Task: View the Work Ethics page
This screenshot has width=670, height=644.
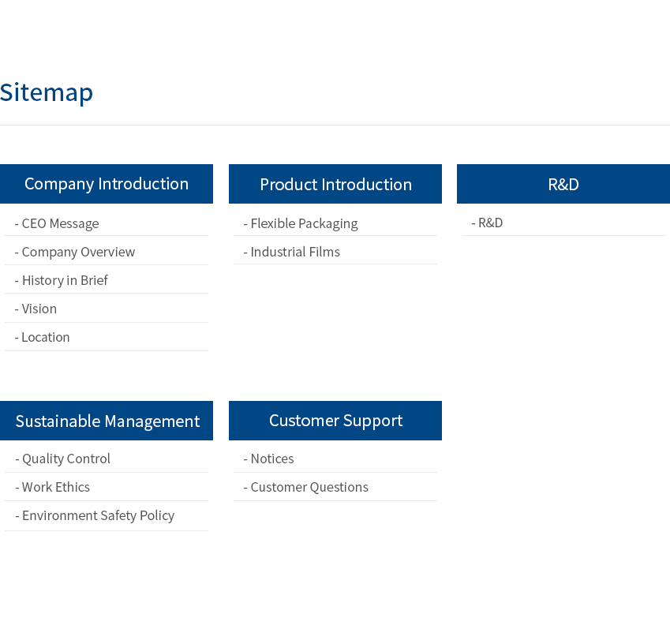Action: pos(53,487)
